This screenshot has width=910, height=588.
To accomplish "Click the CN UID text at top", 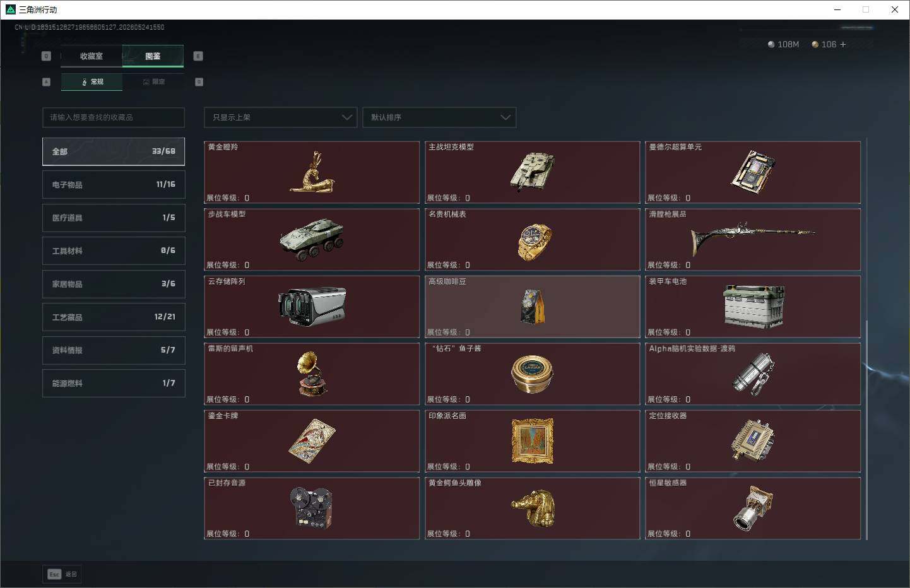I will [90, 27].
